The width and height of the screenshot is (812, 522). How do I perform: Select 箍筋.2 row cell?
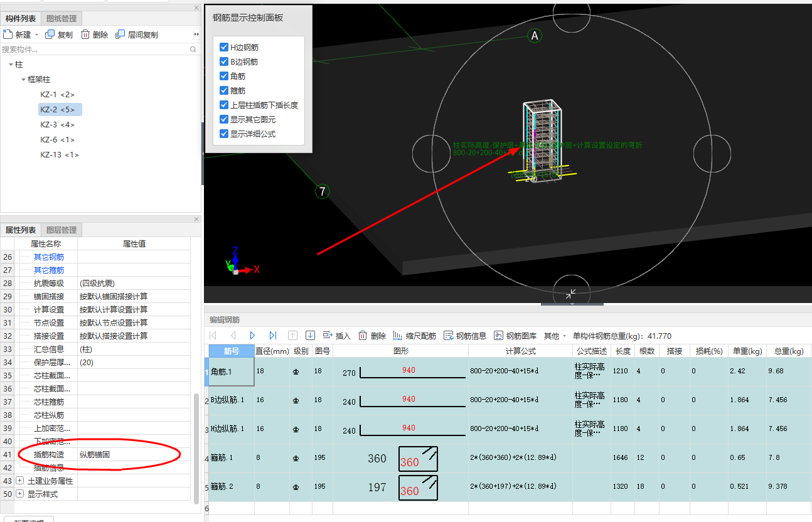(231, 487)
